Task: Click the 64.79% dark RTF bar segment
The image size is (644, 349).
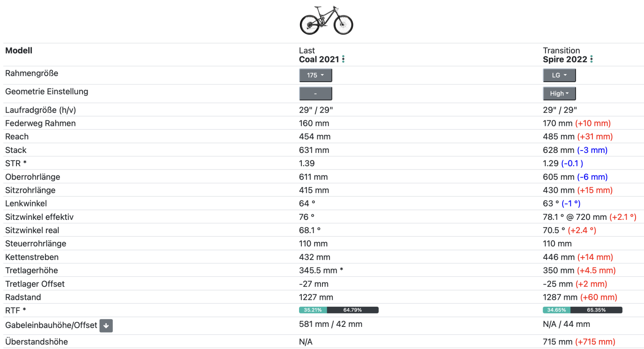Action: pyautogui.click(x=353, y=310)
